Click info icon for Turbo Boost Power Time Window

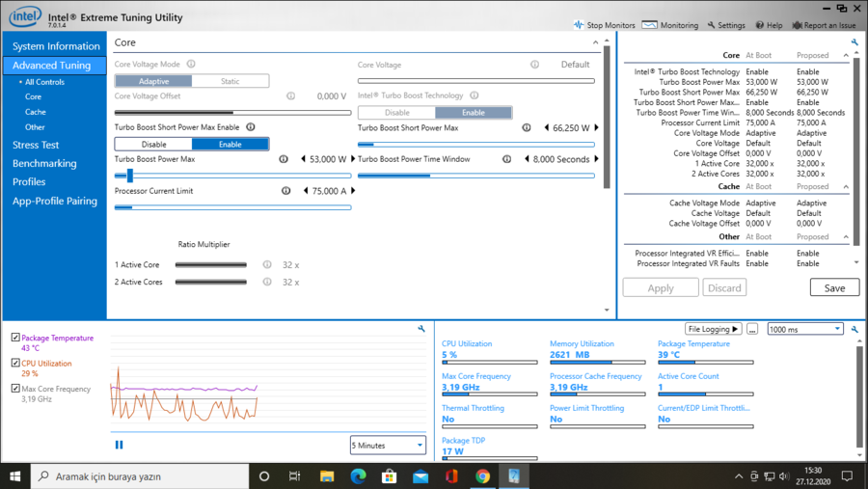tap(506, 159)
